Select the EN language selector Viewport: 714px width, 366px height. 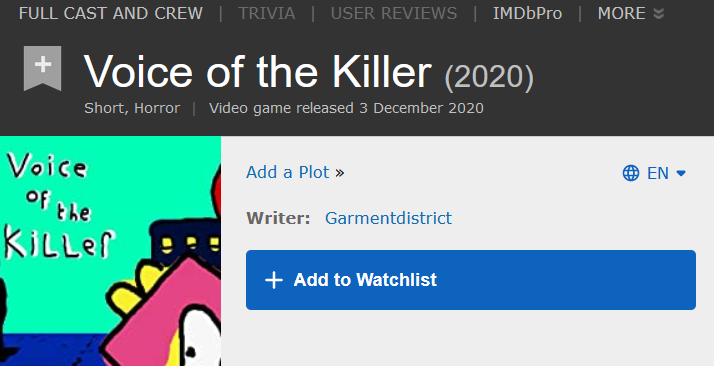pos(654,173)
